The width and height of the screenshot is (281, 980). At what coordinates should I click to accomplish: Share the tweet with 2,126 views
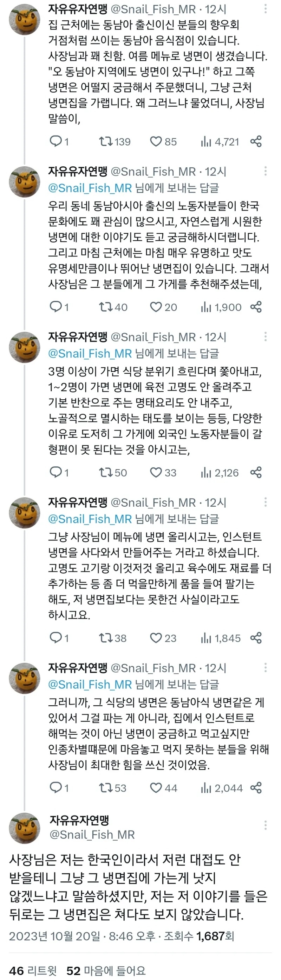[x=256, y=473]
